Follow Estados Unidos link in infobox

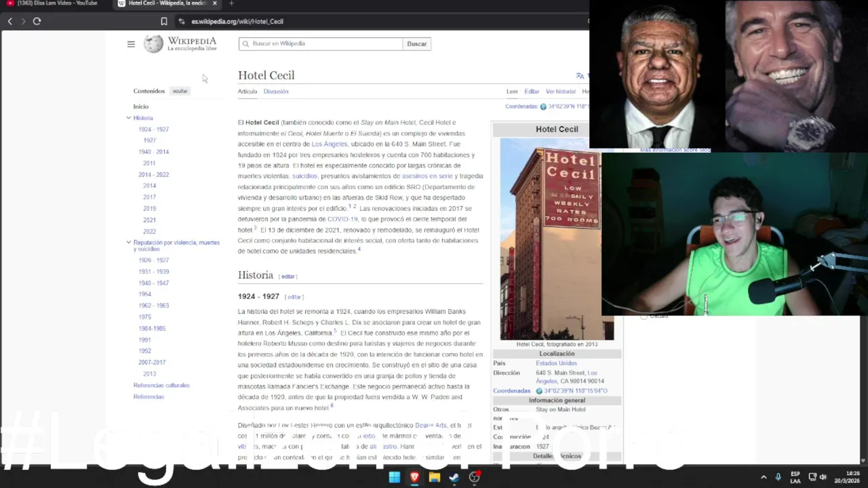[x=556, y=364]
